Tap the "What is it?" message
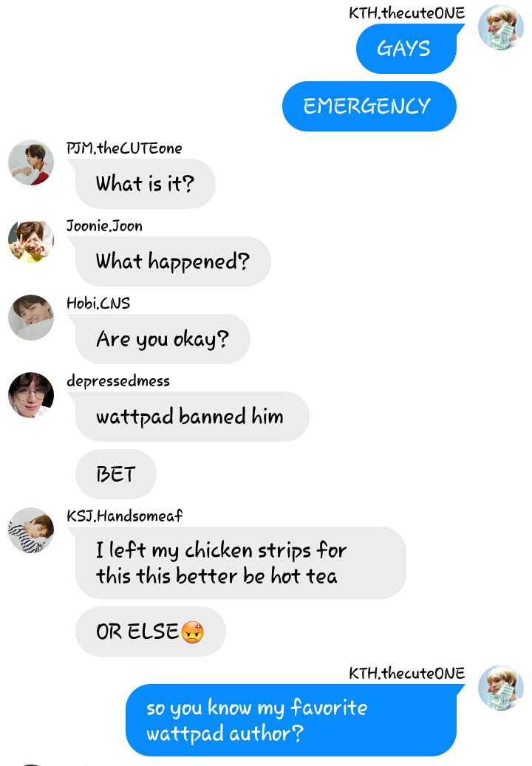 145,184
